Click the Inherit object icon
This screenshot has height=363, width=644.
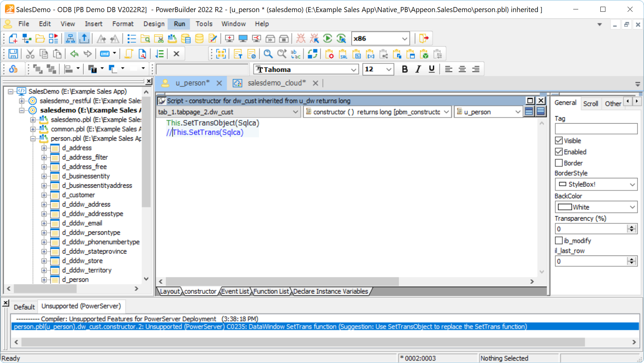(26, 39)
